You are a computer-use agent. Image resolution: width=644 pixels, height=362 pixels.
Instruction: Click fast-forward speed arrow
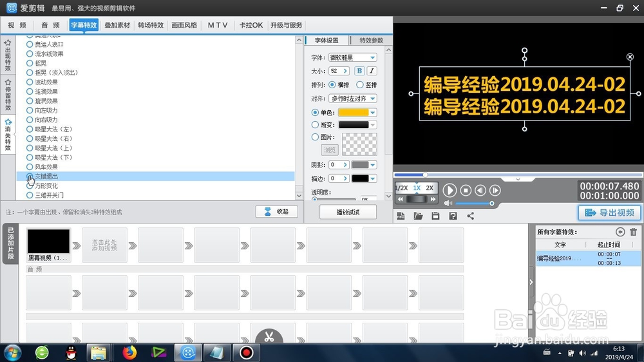coord(433,199)
